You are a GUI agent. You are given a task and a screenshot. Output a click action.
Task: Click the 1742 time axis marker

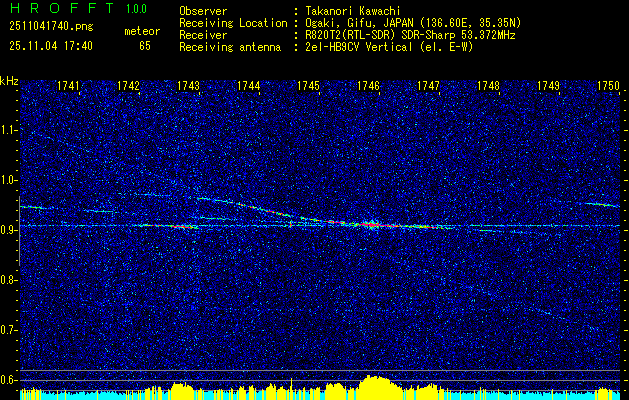click(128, 85)
